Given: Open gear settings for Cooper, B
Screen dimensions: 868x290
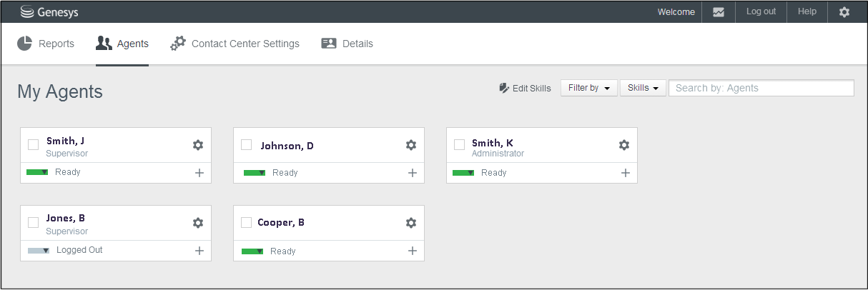Looking at the screenshot, I should tap(411, 223).
